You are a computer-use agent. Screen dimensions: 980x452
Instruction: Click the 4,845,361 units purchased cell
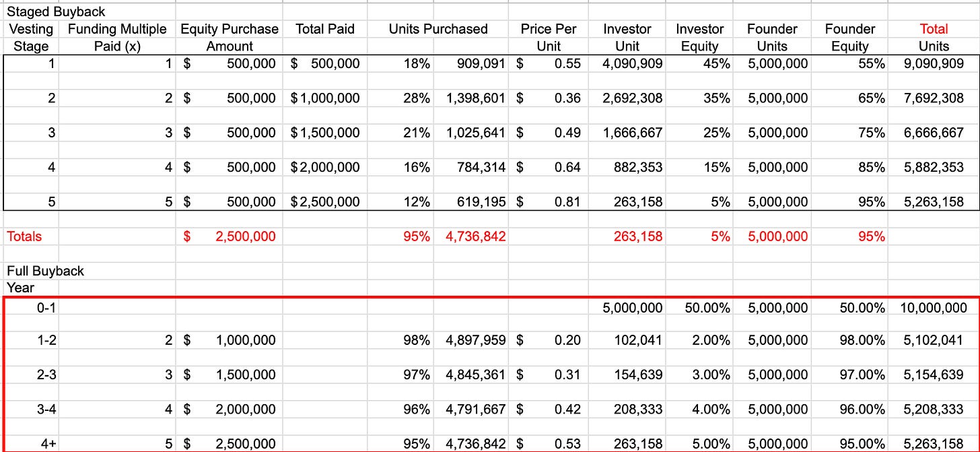click(475, 374)
